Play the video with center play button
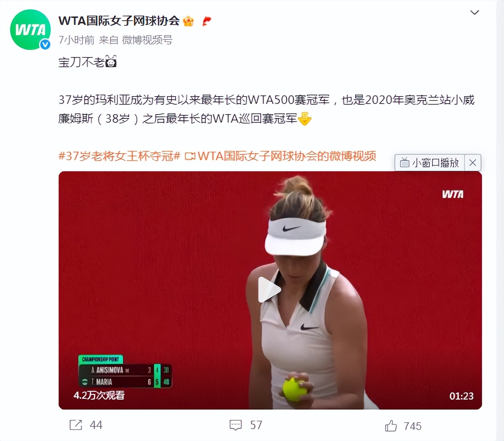 click(270, 290)
